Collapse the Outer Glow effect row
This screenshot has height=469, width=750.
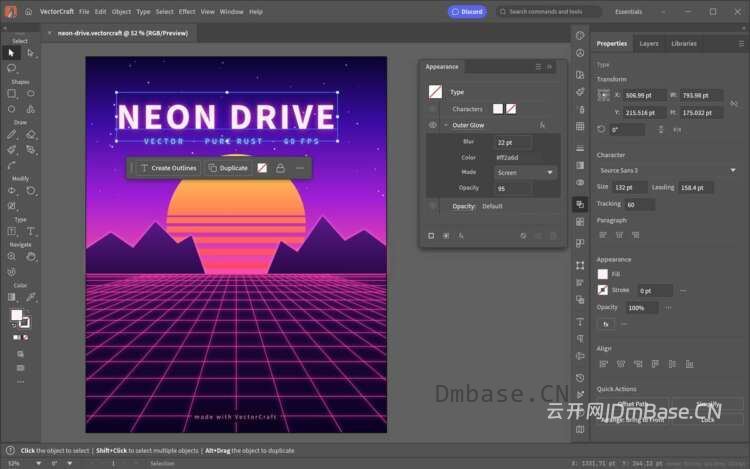[x=446, y=125]
